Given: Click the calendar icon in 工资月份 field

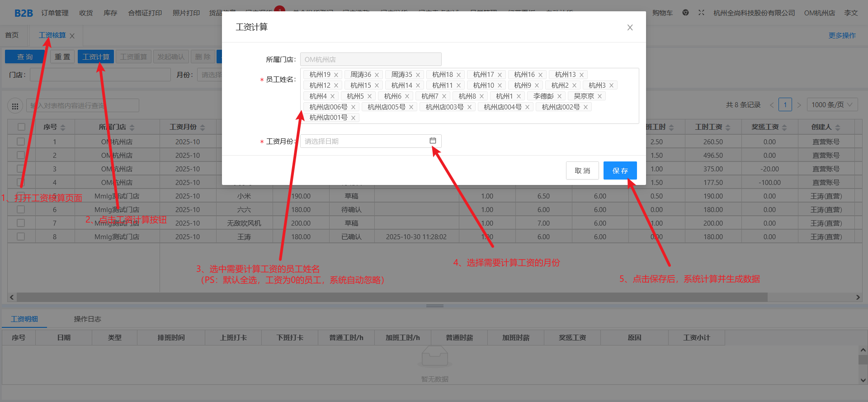Looking at the screenshot, I should [x=433, y=141].
